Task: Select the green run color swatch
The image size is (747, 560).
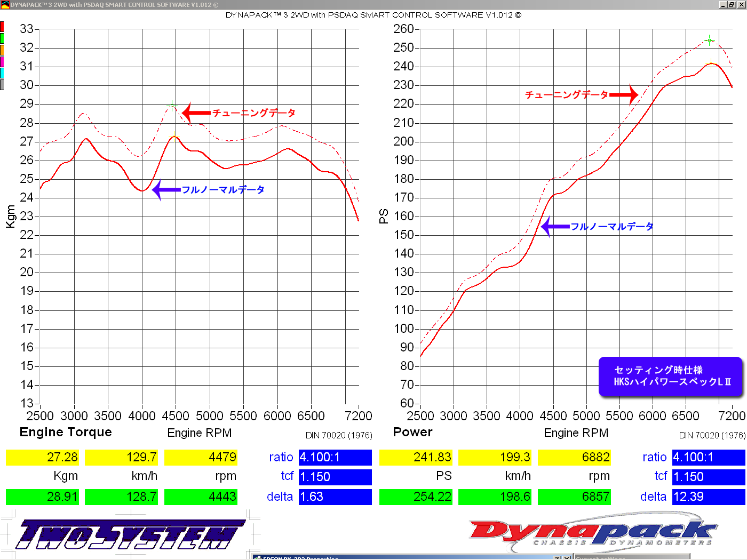Action: [2, 38]
